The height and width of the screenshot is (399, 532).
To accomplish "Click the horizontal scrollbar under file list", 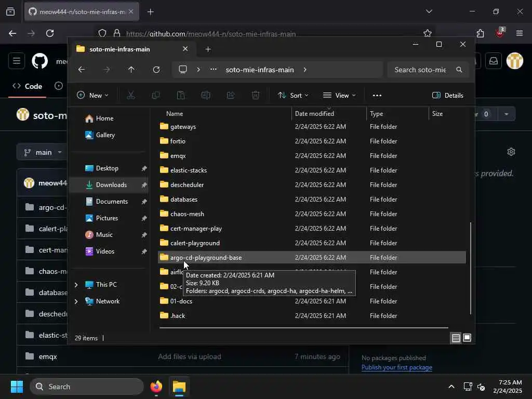I will tap(303, 328).
